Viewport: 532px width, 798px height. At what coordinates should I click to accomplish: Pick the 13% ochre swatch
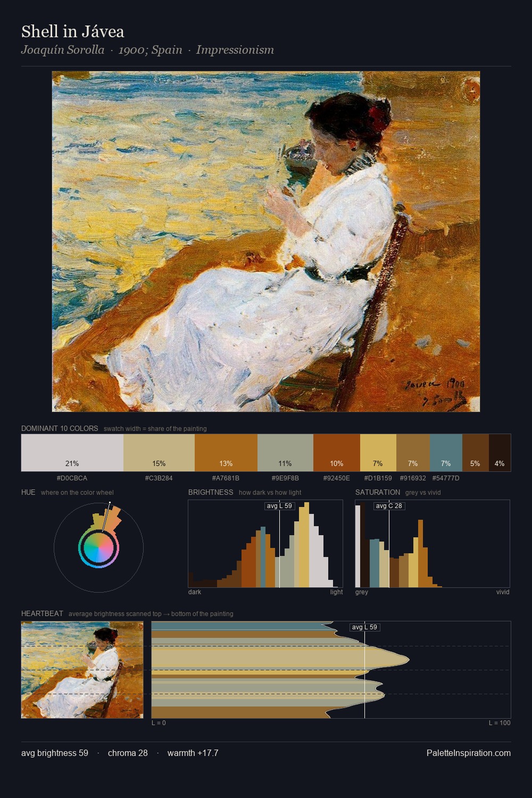[x=226, y=453]
